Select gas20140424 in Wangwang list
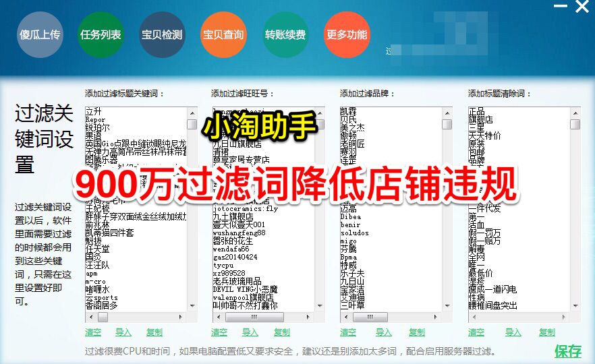This screenshot has width=595, height=364. (x=235, y=257)
